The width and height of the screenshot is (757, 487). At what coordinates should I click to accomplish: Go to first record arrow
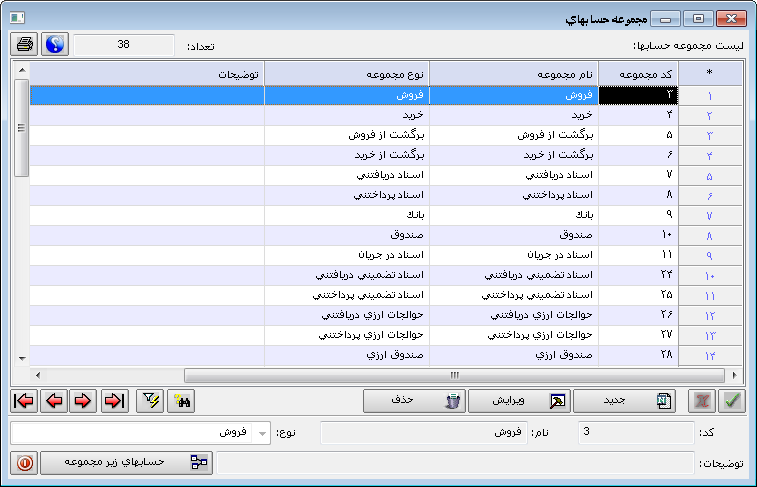(24, 401)
